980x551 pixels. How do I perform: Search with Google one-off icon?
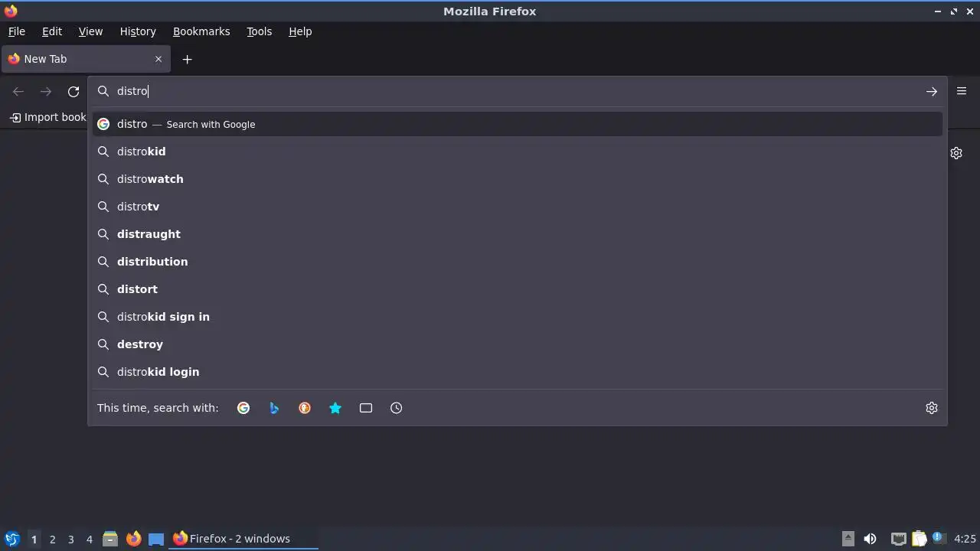pos(243,408)
